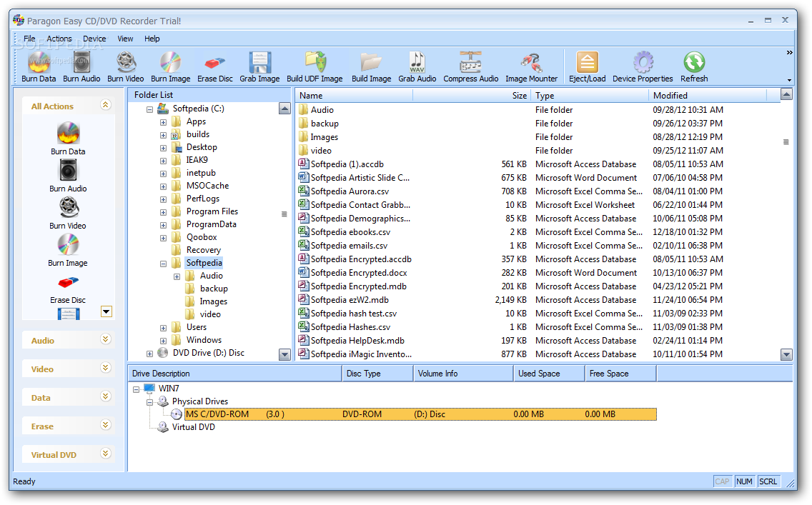Expand the Audio actions section
Image resolution: width=812 pixels, height=505 pixels.
[x=106, y=339]
